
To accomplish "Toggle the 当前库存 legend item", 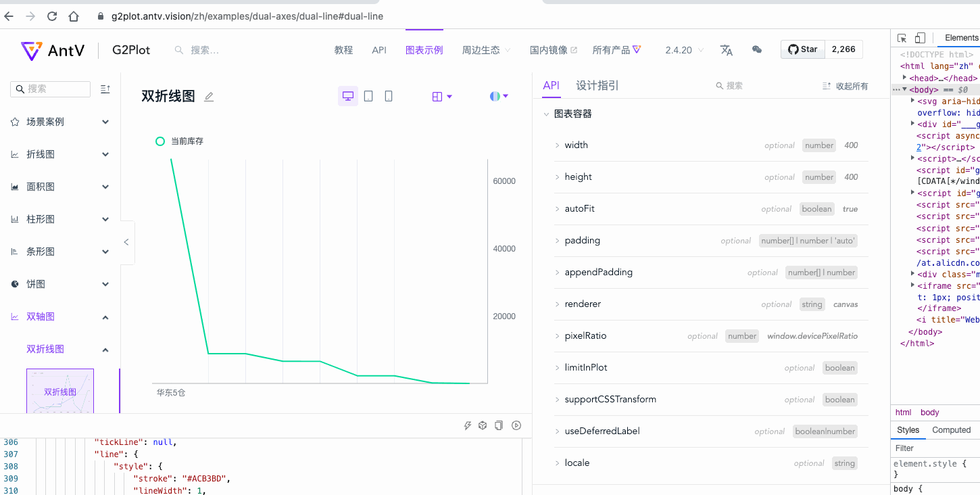I will [x=180, y=141].
